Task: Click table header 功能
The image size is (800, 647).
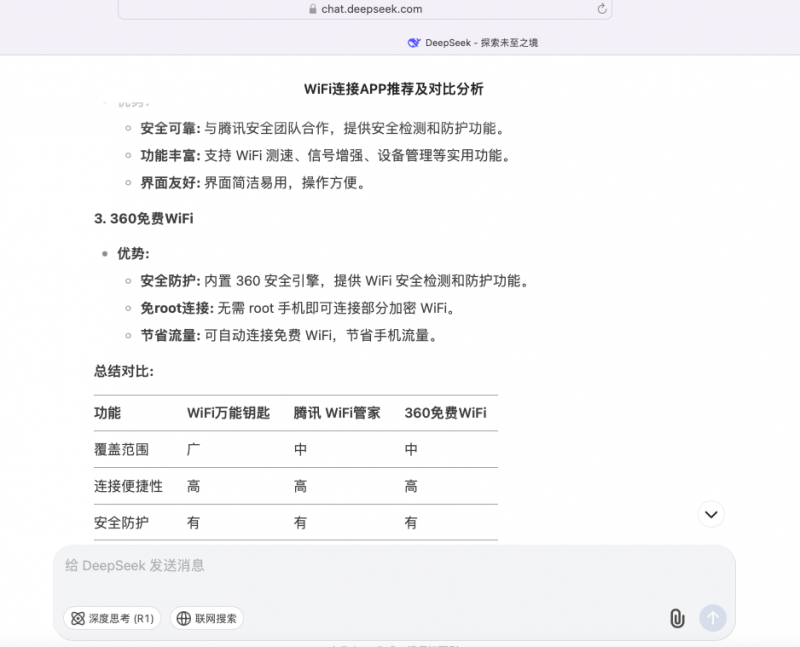Action: (x=107, y=413)
